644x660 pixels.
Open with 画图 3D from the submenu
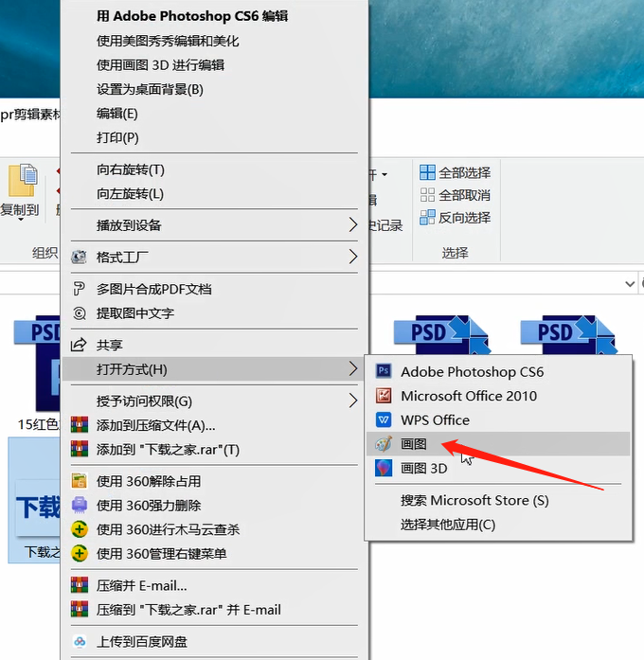(498, 468)
